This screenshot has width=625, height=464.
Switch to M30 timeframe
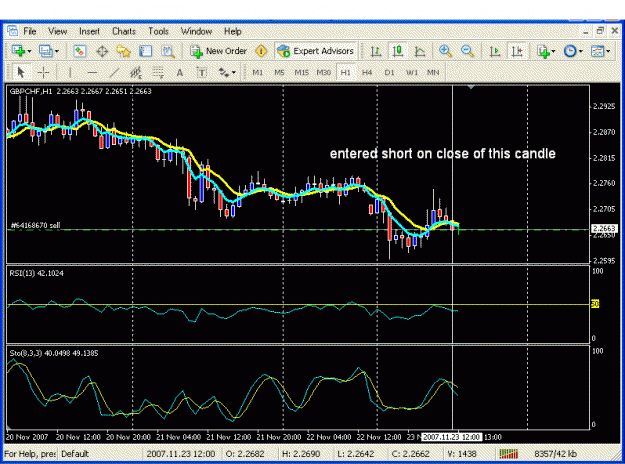pos(324,73)
